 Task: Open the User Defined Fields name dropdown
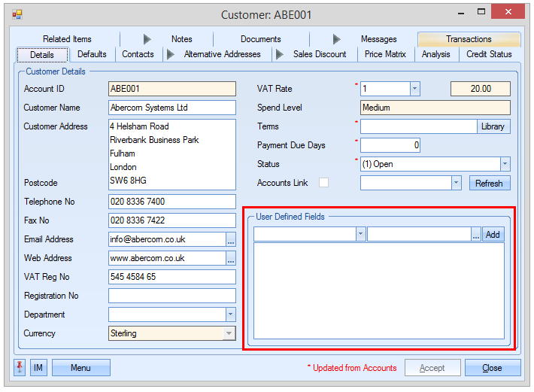(x=361, y=235)
